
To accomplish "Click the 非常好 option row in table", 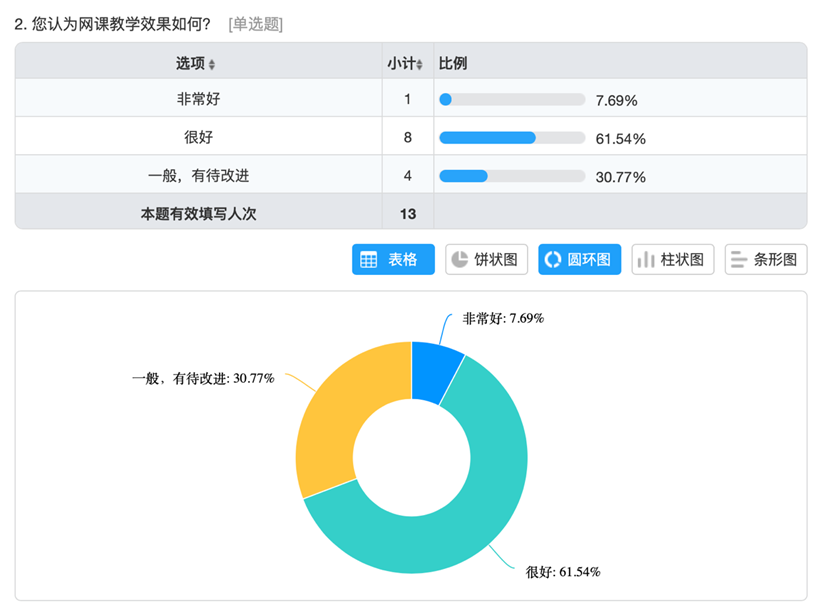I will point(197,99).
